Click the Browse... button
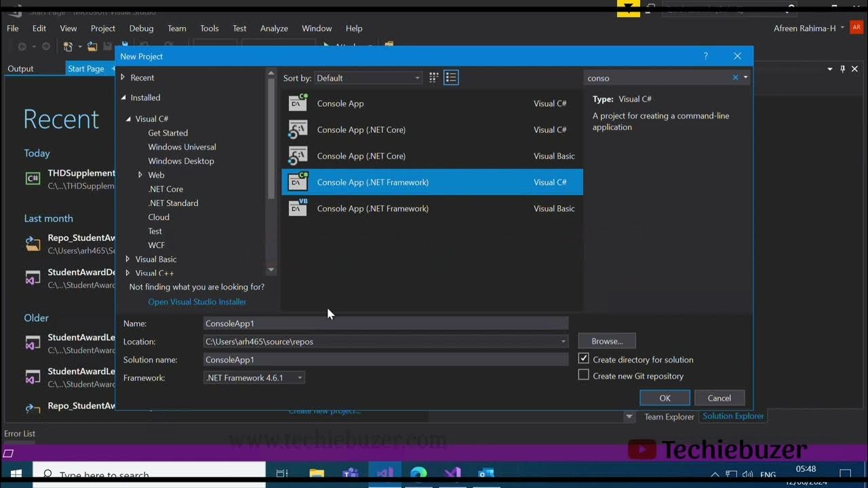The width and height of the screenshot is (868, 488). (x=607, y=341)
